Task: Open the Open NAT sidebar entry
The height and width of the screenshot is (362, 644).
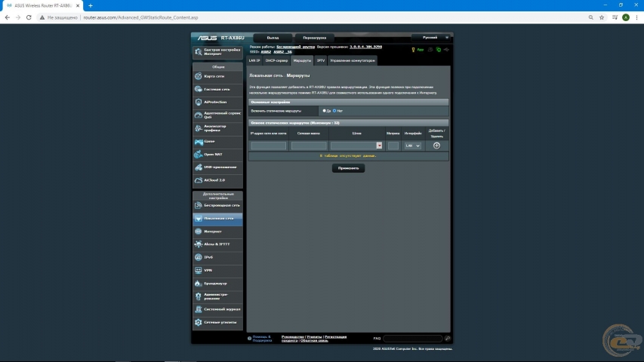Action: [217, 155]
